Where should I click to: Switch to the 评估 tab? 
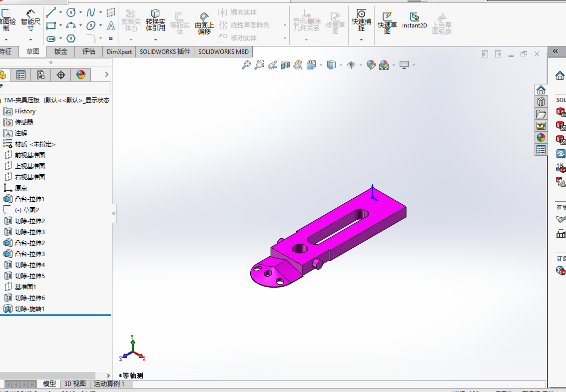(89, 51)
